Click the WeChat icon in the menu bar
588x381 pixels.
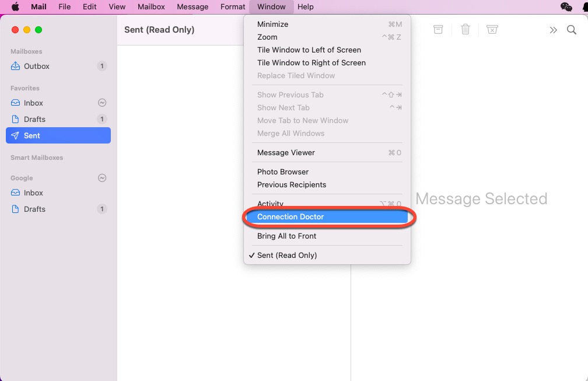566,7
